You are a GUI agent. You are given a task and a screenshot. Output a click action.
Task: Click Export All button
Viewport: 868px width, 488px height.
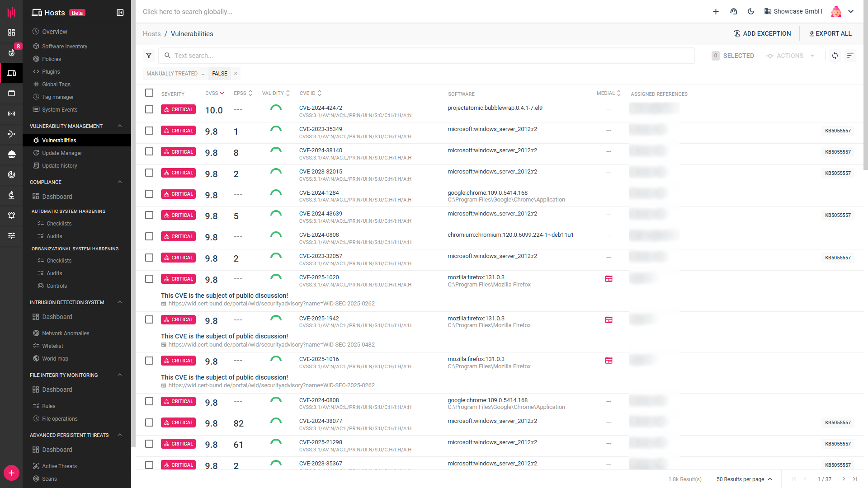[830, 34]
